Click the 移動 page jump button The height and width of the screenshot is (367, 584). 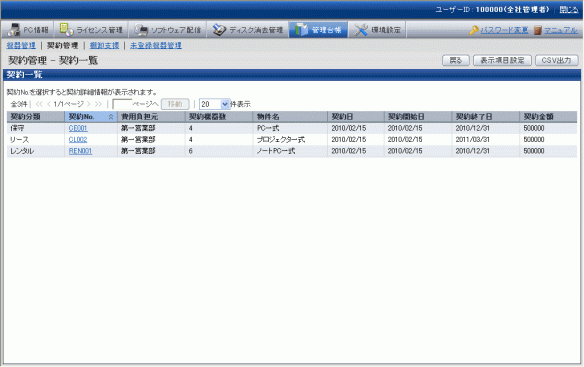click(x=175, y=104)
